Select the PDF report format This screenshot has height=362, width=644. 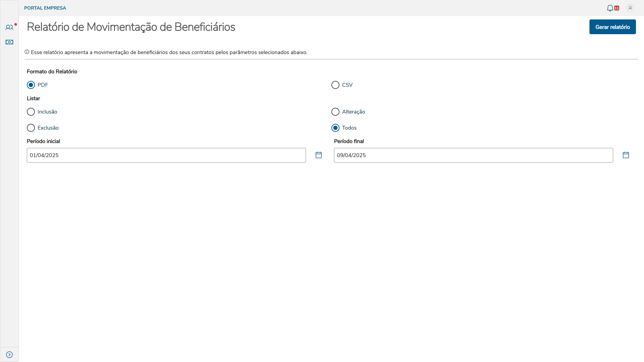(x=31, y=85)
